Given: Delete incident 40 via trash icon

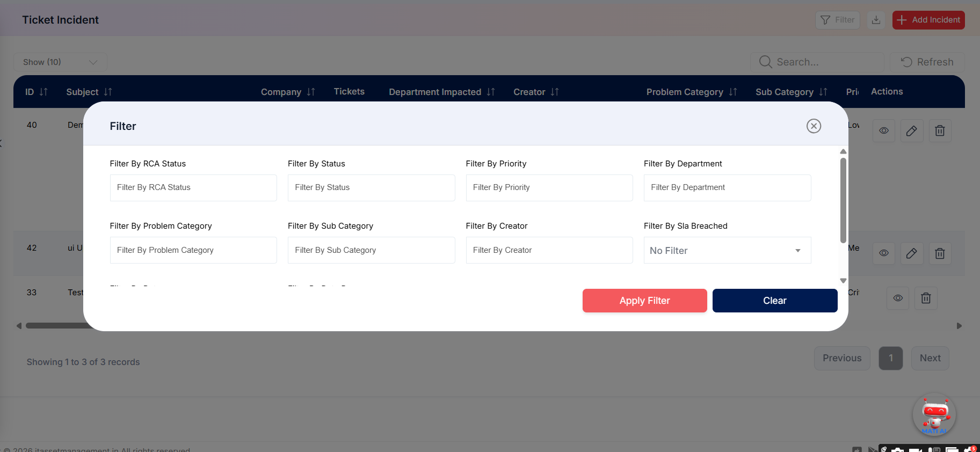Looking at the screenshot, I should click(940, 130).
